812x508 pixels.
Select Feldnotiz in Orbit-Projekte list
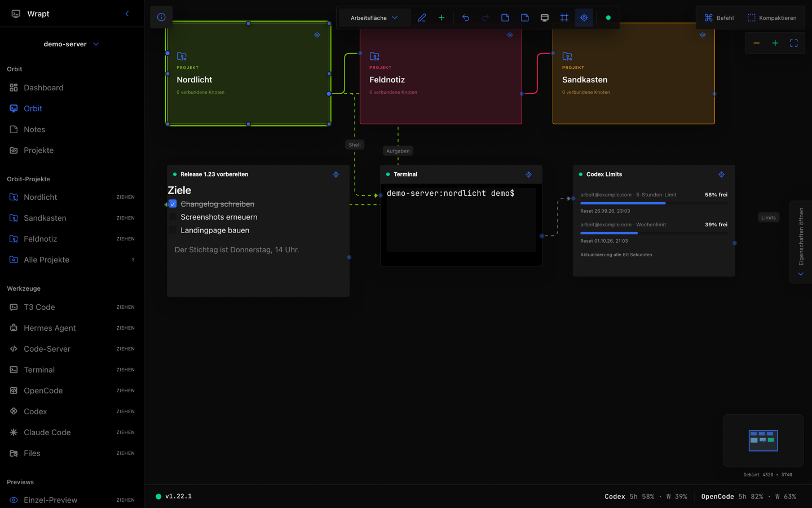(x=72, y=239)
